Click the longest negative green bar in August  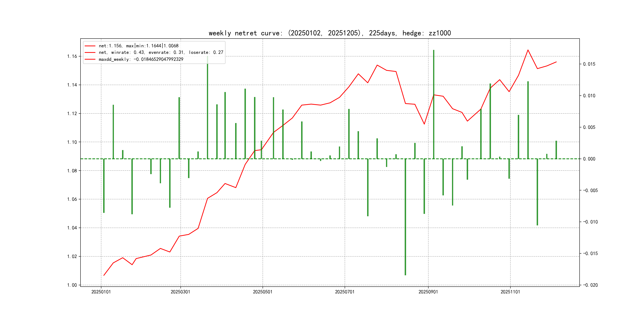[405, 217]
